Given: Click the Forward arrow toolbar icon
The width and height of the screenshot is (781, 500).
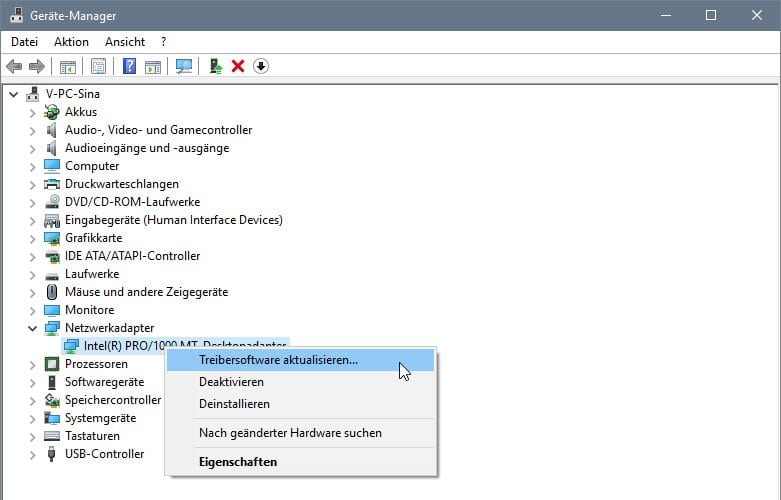Looking at the screenshot, I should [37, 66].
